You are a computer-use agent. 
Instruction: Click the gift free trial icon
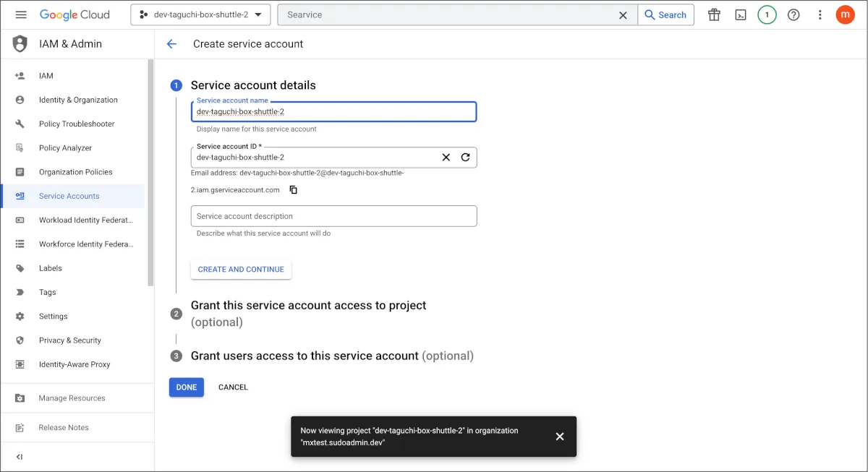714,14
